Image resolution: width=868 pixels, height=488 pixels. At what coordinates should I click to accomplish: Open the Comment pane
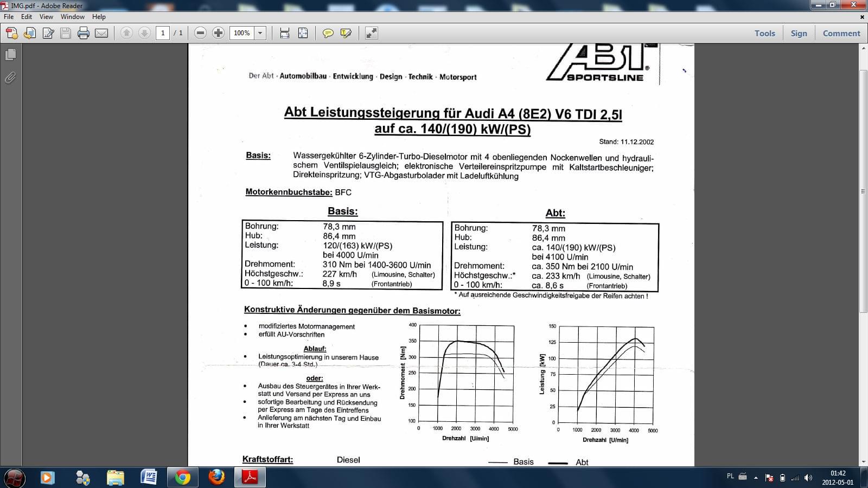pos(841,33)
